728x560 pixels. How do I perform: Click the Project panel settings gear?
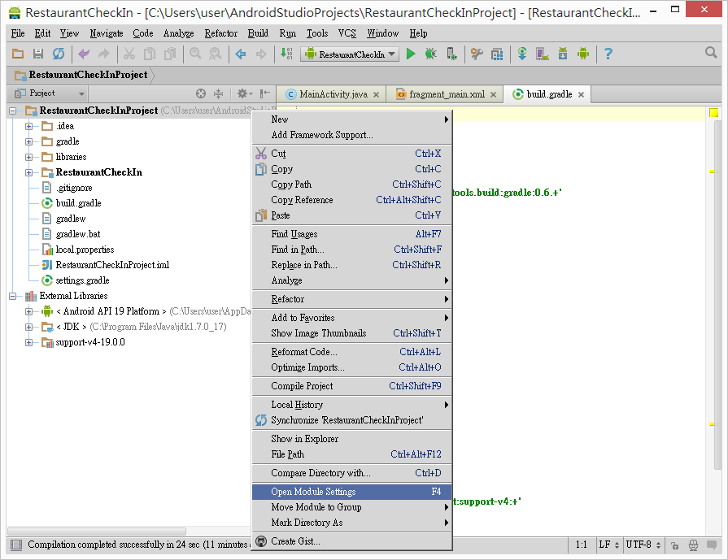click(242, 93)
